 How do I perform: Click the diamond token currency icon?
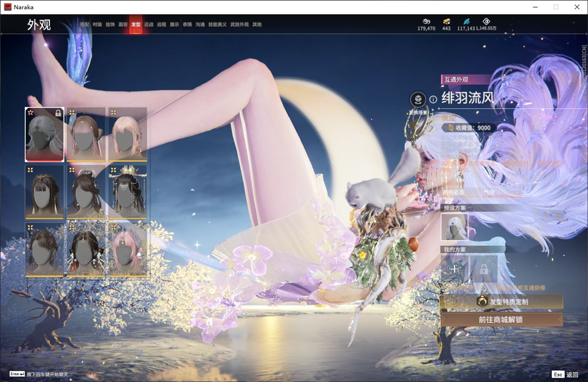coord(486,22)
